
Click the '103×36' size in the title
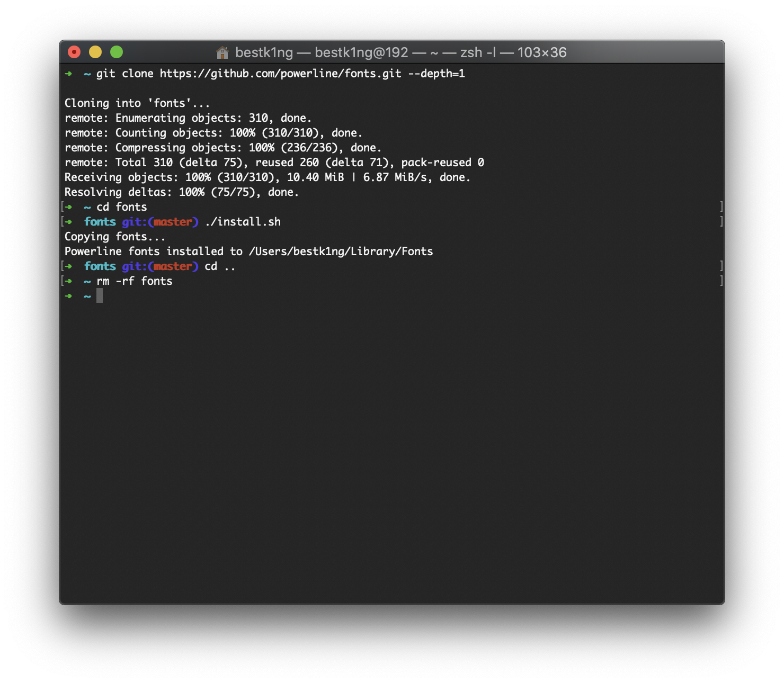click(x=542, y=52)
